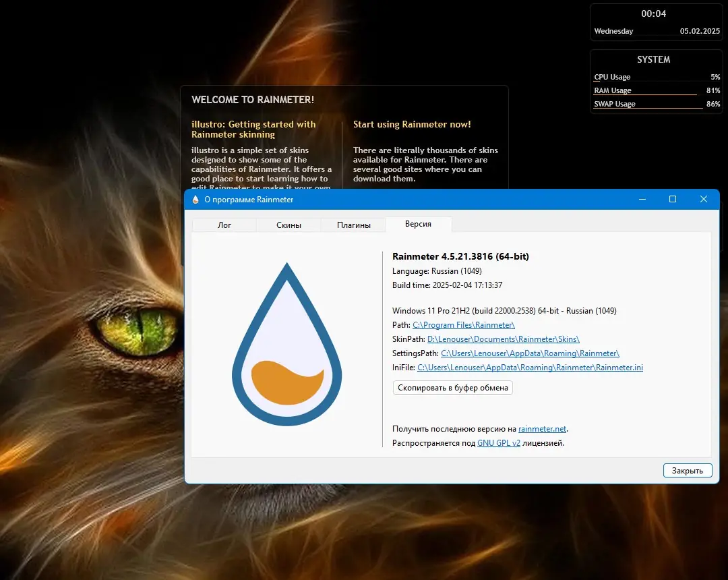Image resolution: width=728 pixels, height=580 pixels.
Task: Open the C:\Program Files\Rainmeter\ path link
Action: [x=464, y=324]
